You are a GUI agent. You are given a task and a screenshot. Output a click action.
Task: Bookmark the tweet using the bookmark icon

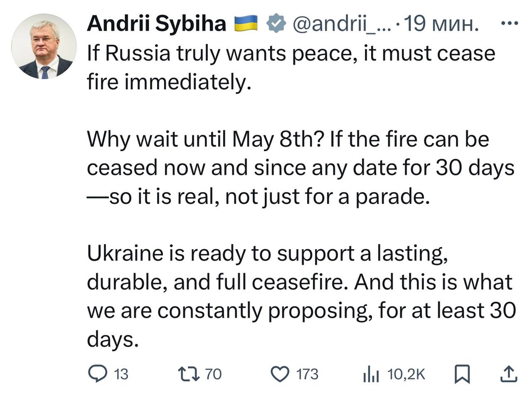[x=461, y=374]
